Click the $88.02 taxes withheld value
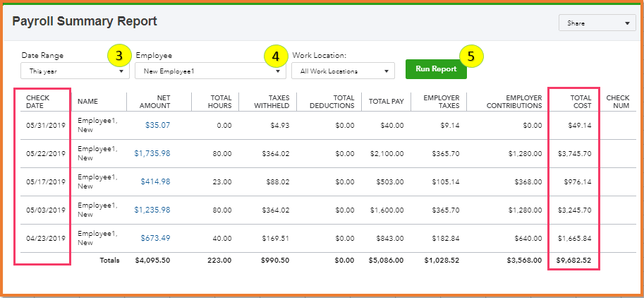Image resolution: width=644 pixels, height=298 pixels. 278,182
